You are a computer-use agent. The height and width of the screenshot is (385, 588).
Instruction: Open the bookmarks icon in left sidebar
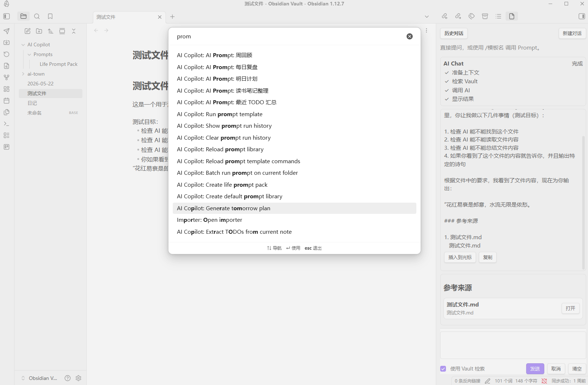click(50, 16)
